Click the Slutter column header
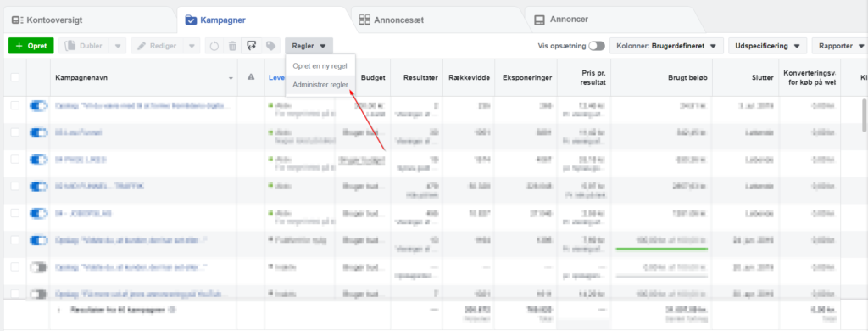The width and height of the screenshot is (868, 331). tap(762, 78)
